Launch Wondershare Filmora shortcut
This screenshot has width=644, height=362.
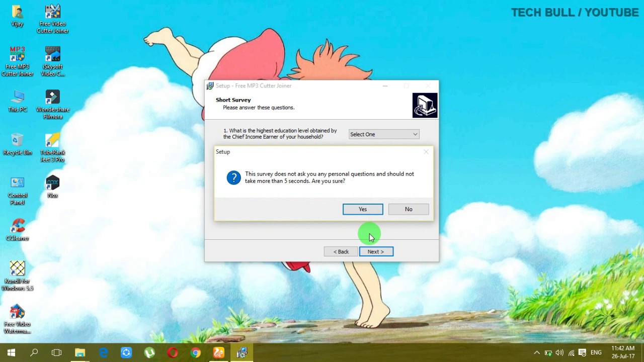click(52, 105)
